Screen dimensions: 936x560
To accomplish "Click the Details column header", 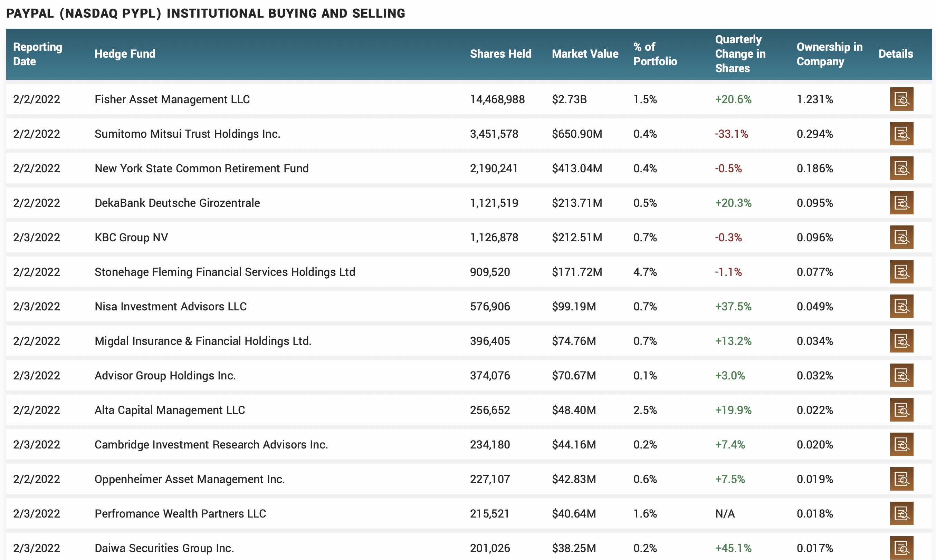I will [x=896, y=54].
